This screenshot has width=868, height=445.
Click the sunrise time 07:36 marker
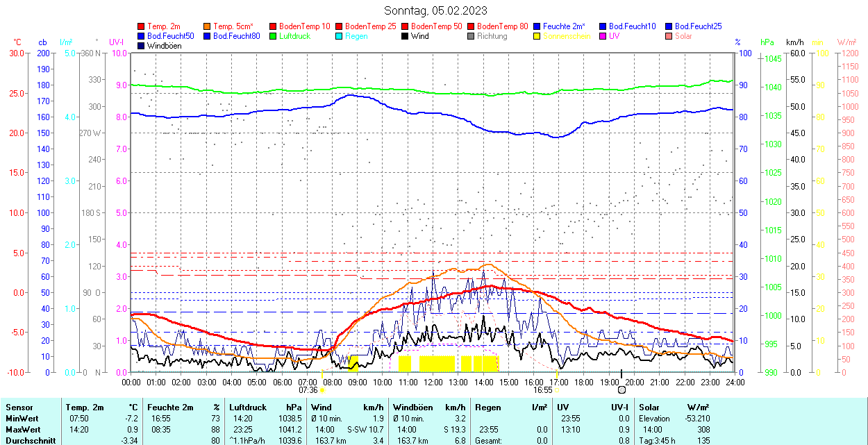(308, 390)
